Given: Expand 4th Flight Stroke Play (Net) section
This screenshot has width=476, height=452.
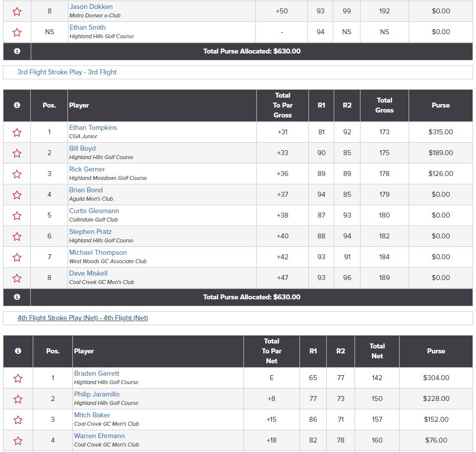Looking at the screenshot, I should point(82,318).
